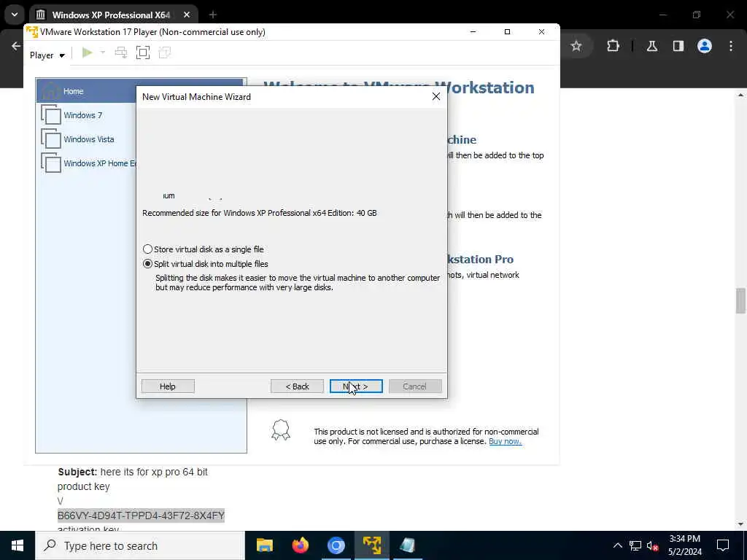
Task: Click the Type here to search box
Action: pos(140,545)
